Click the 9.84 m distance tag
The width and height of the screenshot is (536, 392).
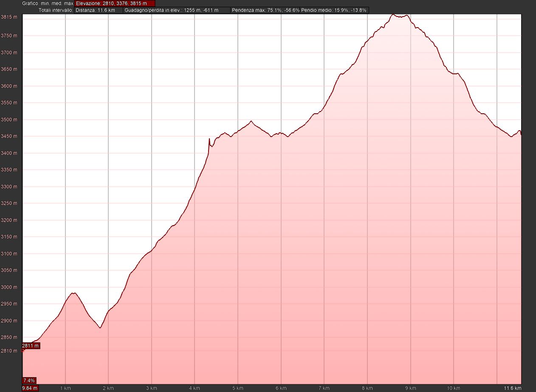[x=30, y=388]
